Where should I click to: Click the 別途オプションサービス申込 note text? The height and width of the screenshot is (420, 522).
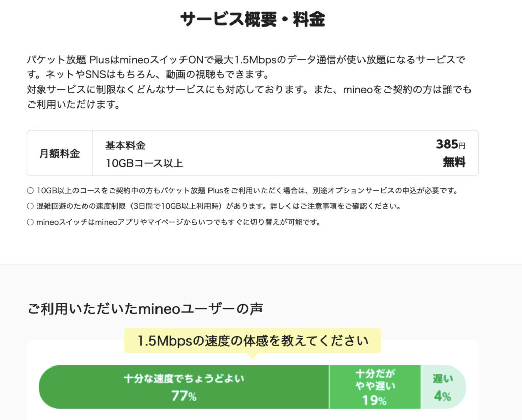tap(247, 190)
